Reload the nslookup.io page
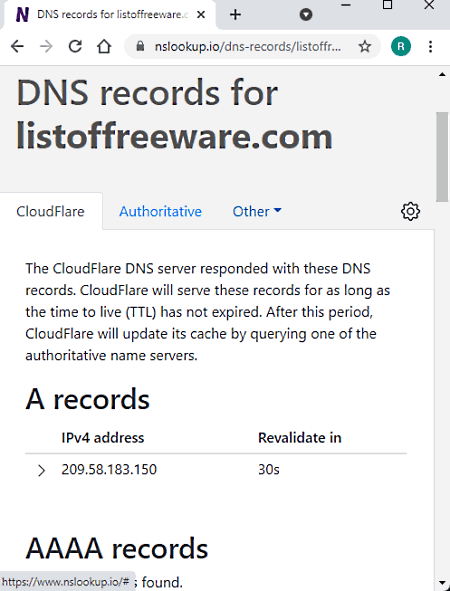This screenshot has height=591, width=450. click(75, 47)
